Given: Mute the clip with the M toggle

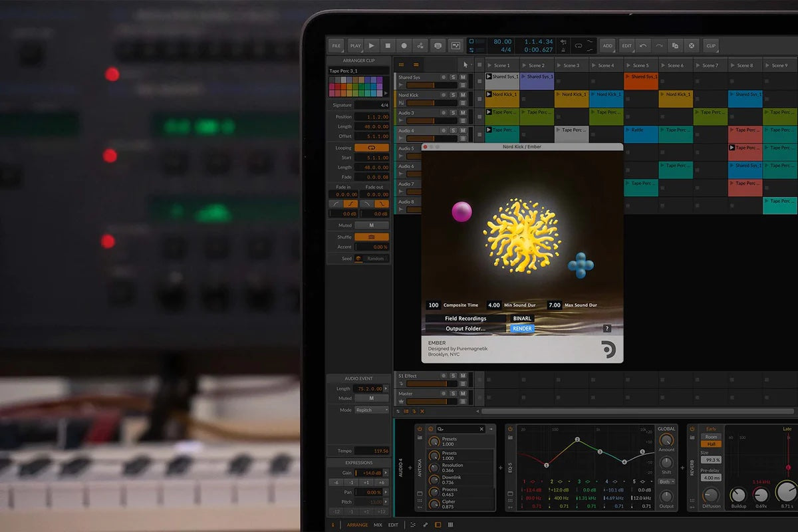Looking at the screenshot, I should pyautogui.click(x=372, y=225).
